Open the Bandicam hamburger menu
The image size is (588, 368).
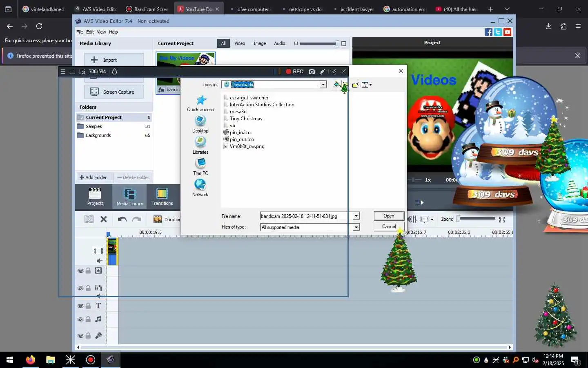(x=63, y=72)
